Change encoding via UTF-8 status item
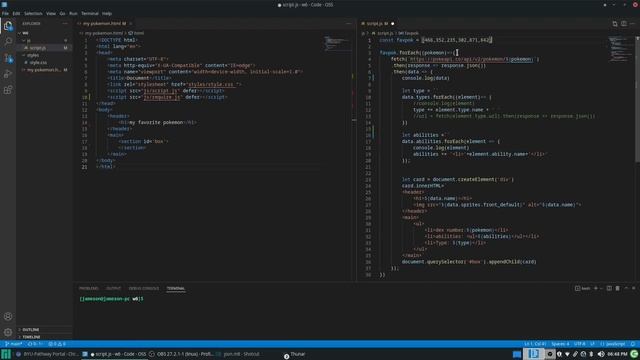Viewport: 640px width, 360px height. 580,344
